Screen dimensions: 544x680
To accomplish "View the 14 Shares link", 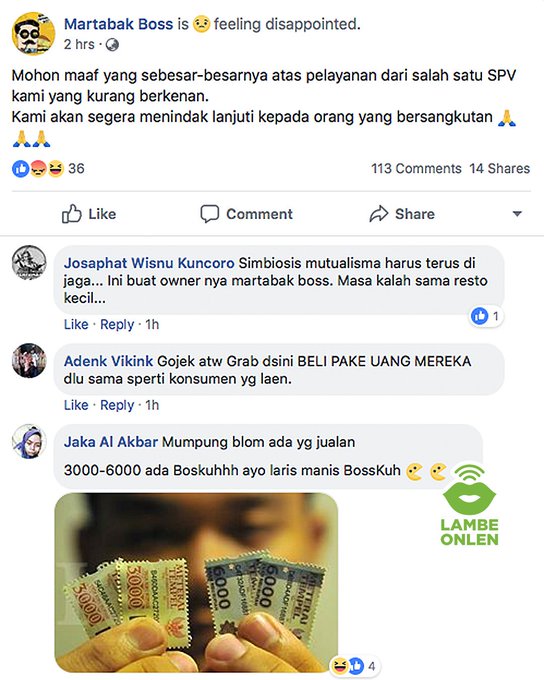I will (499, 168).
